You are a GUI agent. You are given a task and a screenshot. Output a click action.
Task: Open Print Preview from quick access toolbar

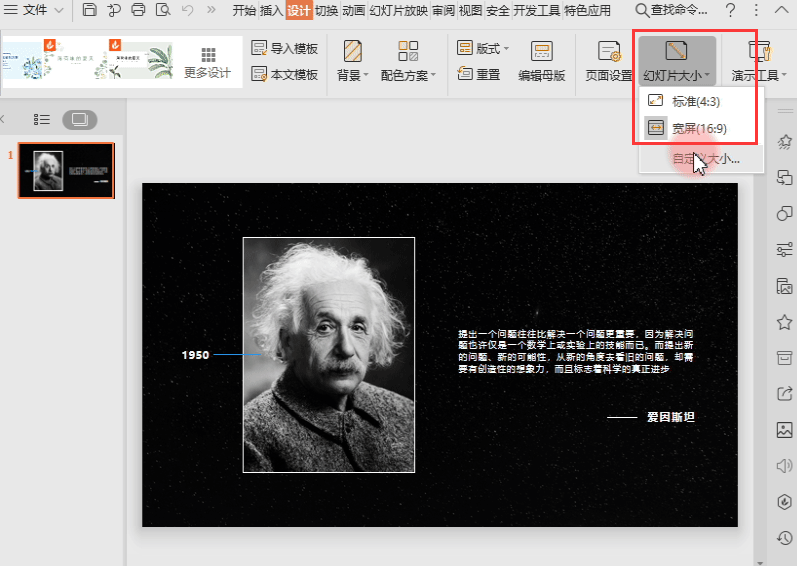coord(162,11)
